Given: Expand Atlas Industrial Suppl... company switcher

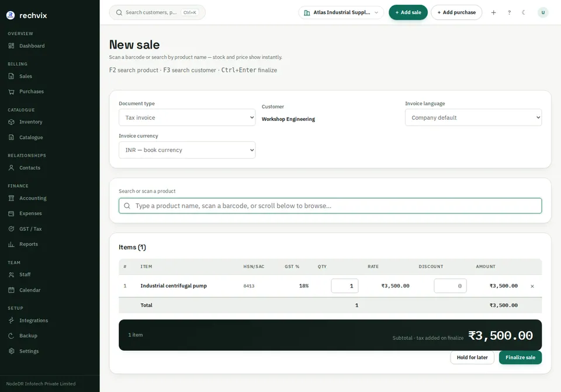Looking at the screenshot, I should (341, 12).
